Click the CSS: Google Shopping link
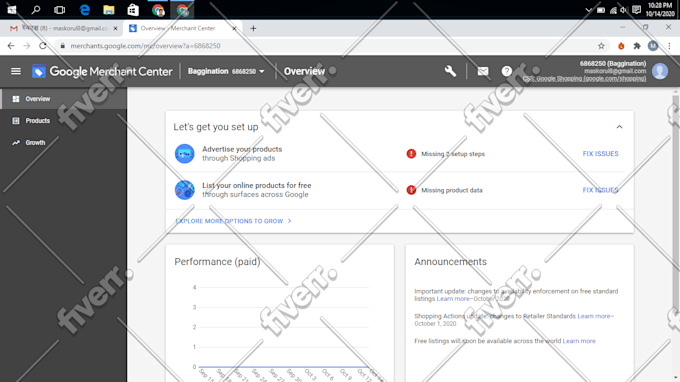Image resolution: width=680 pixels, height=382 pixels. (x=584, y=78)
